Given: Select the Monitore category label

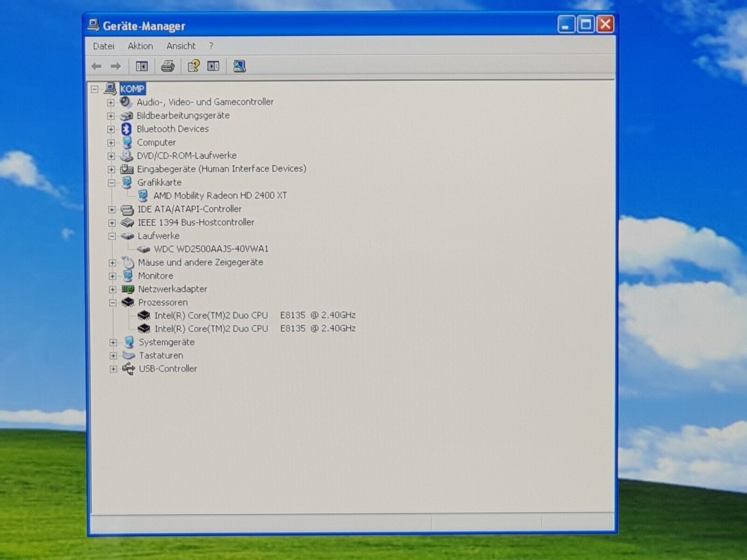Looking at the screenshot, I should pyautogui.click(x=155, y=276).
